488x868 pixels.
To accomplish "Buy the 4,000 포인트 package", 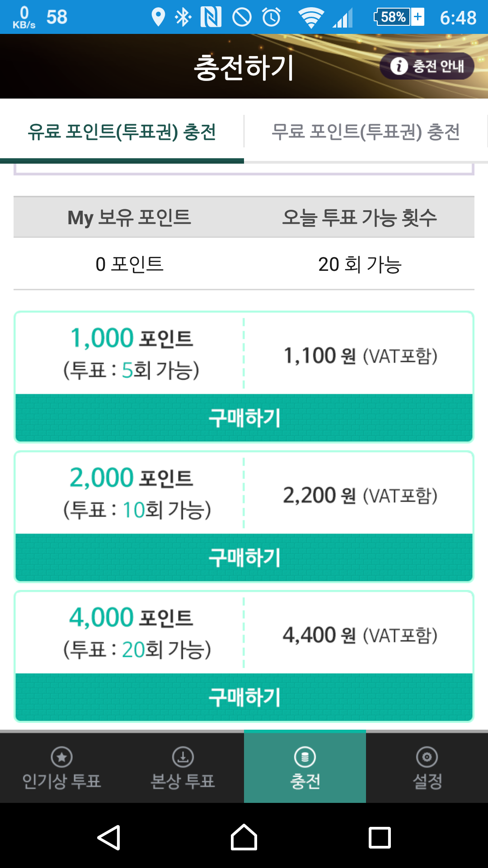I will (x=244, y=697).
